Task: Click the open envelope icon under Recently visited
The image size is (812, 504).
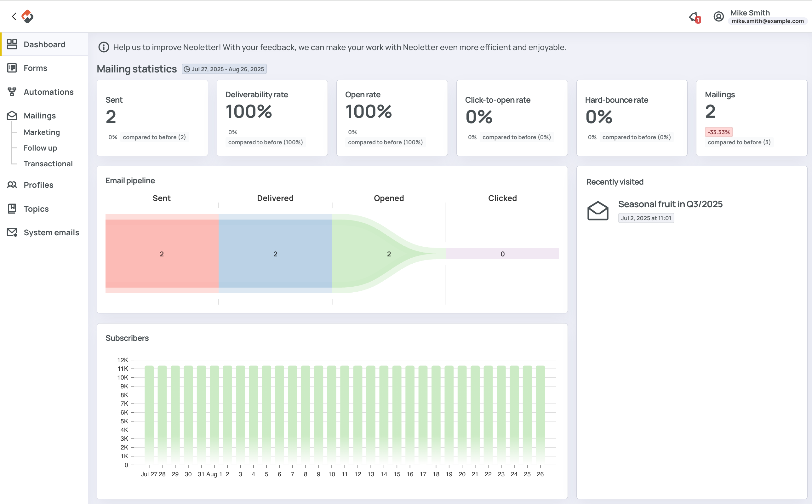Action: pyautogui.click(x=598, y=211)
